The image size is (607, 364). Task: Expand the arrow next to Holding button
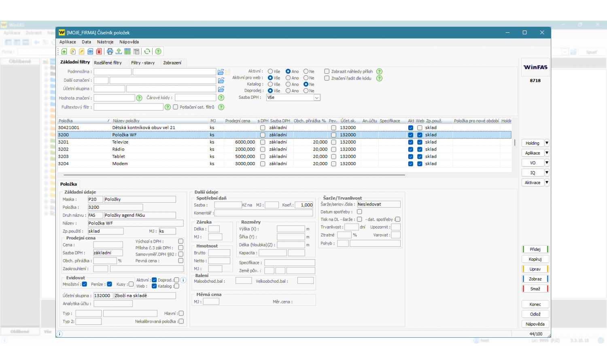click(547, 143)
